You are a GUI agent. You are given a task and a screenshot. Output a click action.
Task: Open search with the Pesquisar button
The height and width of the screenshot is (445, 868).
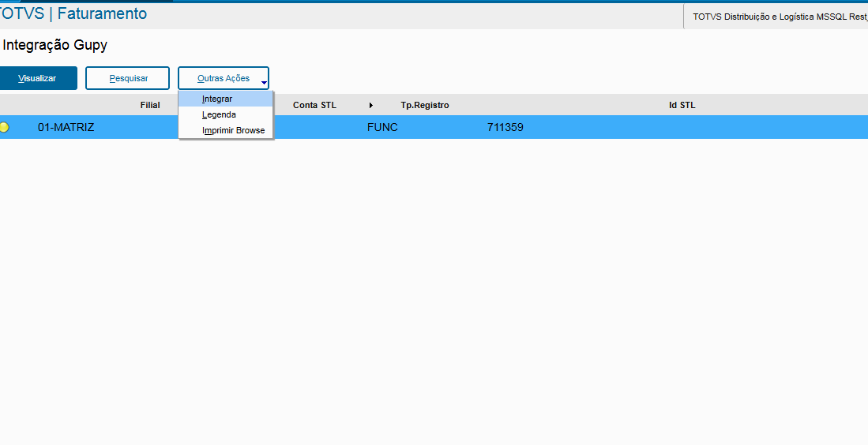pyautogui.click(x=127, y=78)
